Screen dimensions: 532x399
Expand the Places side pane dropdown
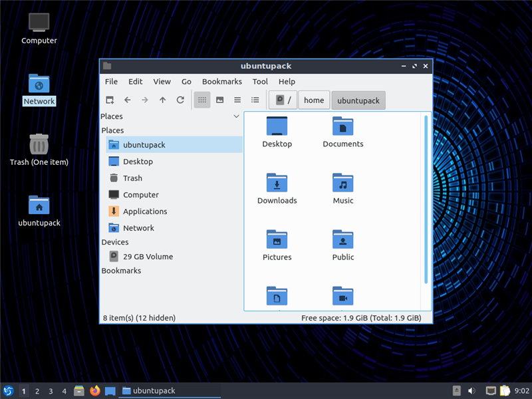(x=237, y=116)
